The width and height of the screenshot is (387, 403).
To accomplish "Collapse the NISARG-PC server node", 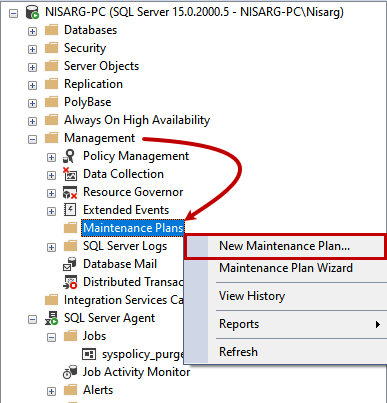I will (x=13, y=14).
